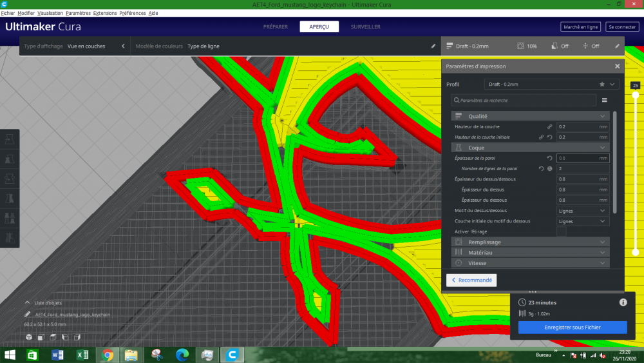Viewport: 644px width, 363px height.
Task: Toggle the layer height link icon
Action: pyautogui.click(x=549, y=126)
